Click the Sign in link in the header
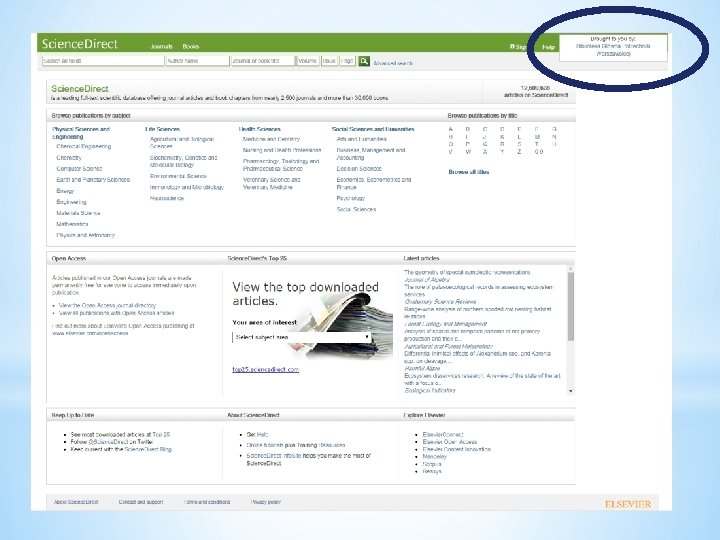Screen dimensions: 720x540 click(x=519, y=47)
